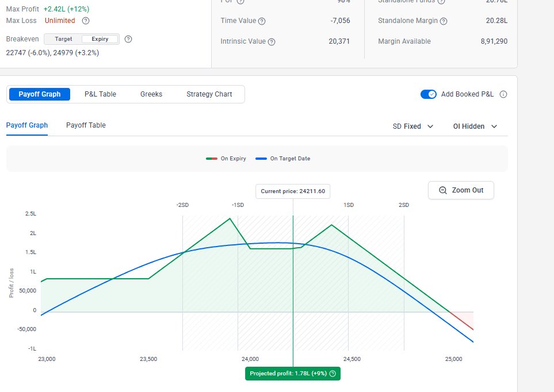Click 2SD marker label
This screenshot has height=392, width=554.
[404, 205]
